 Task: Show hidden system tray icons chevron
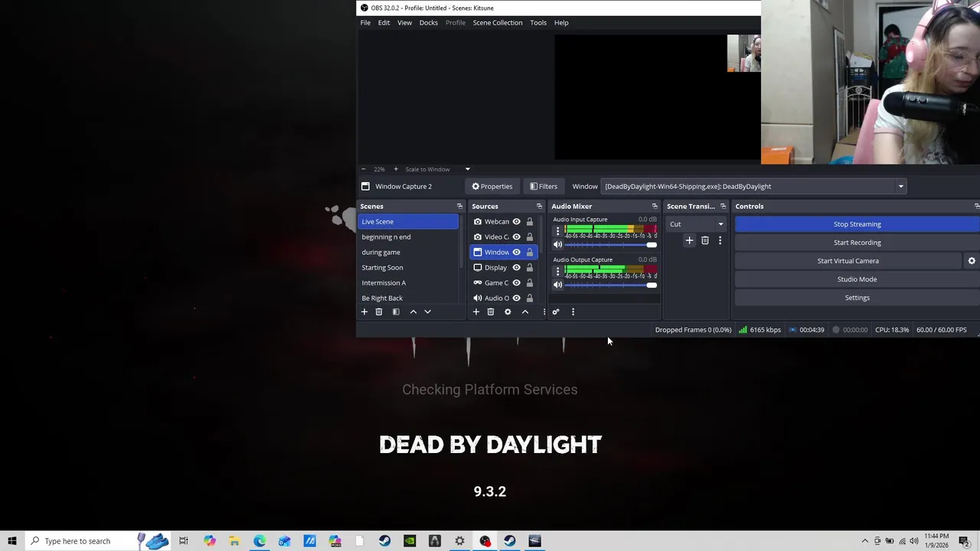(865, 541)
